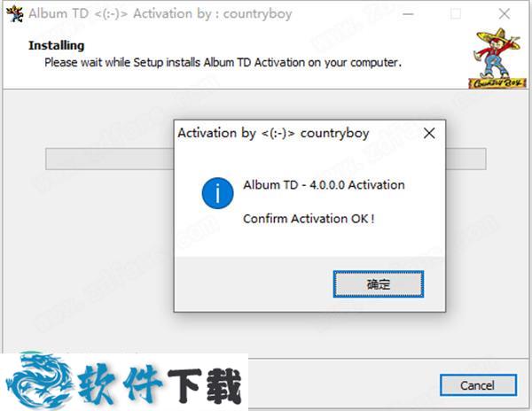Close the Album TD installer window

click(505, 14)
